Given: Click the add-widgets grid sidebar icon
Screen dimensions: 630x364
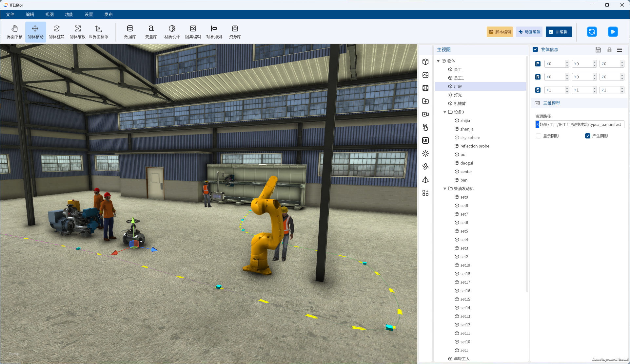Looking at the screenshot, I should 425,193.
